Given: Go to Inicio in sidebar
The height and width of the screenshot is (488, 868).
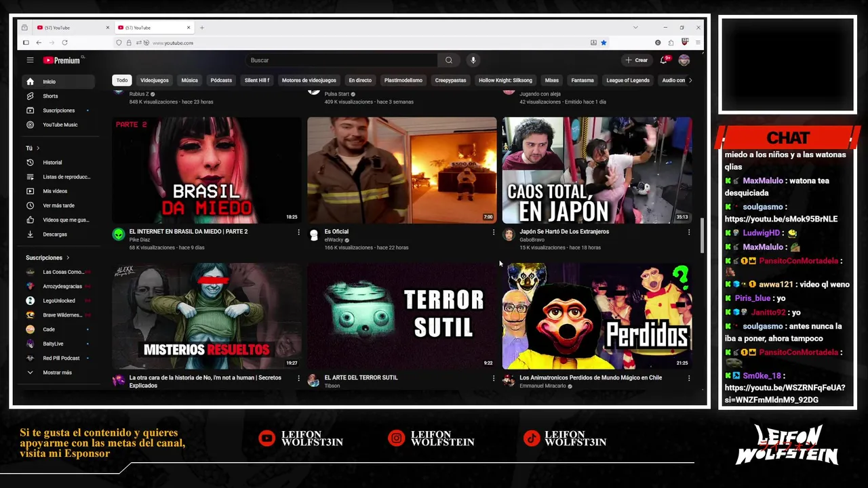Looking at the screenshot, I should click(58, 81).
